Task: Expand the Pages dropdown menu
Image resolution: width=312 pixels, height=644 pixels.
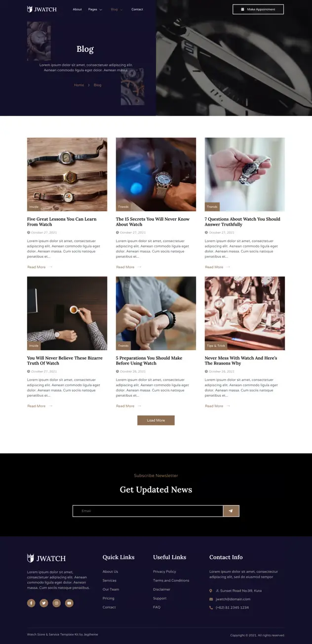Action: click(95, 9)
